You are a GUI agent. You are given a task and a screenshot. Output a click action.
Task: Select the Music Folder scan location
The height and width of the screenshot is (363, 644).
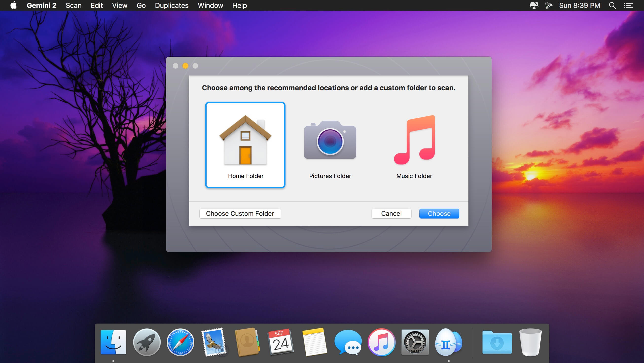point(414,144)
